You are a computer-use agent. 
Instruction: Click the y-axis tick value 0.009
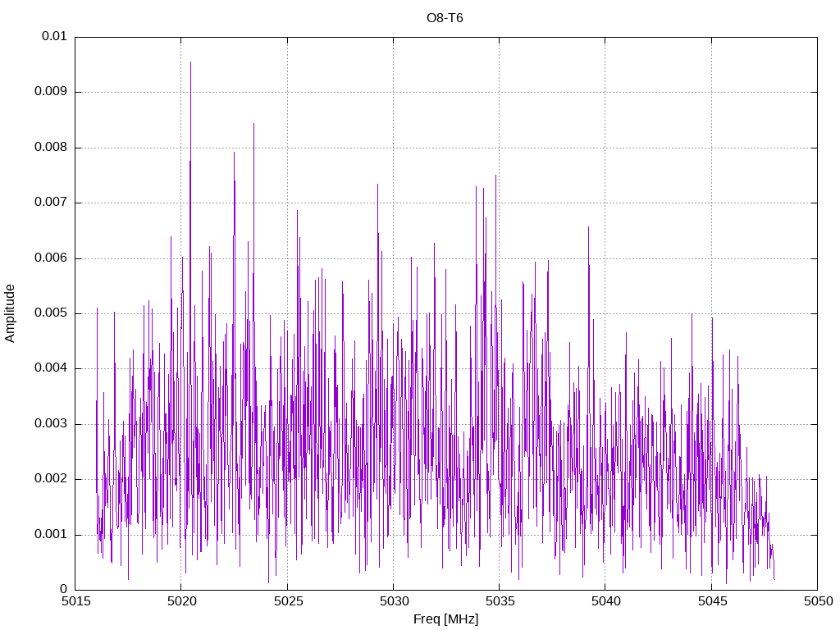(x=51, y=92)
